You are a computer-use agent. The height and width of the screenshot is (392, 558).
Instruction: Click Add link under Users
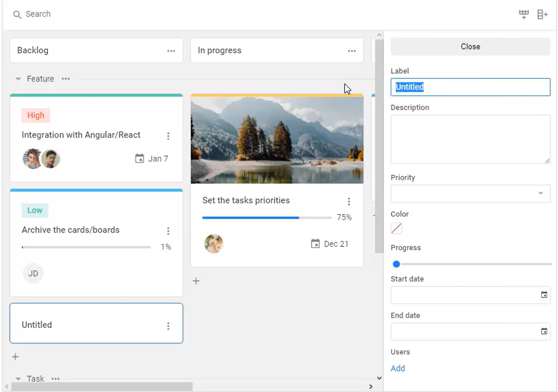[x=398, y=368]
